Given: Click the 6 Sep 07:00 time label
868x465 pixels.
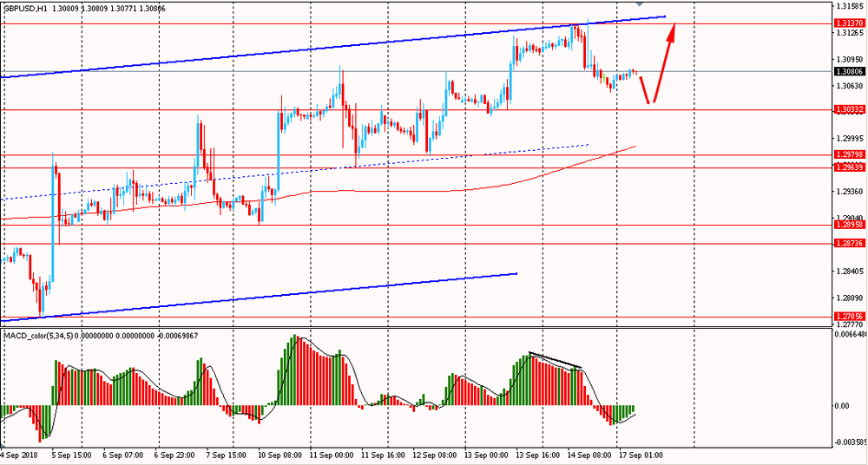Looking at the screenshot, I should [x=124, y=455].
